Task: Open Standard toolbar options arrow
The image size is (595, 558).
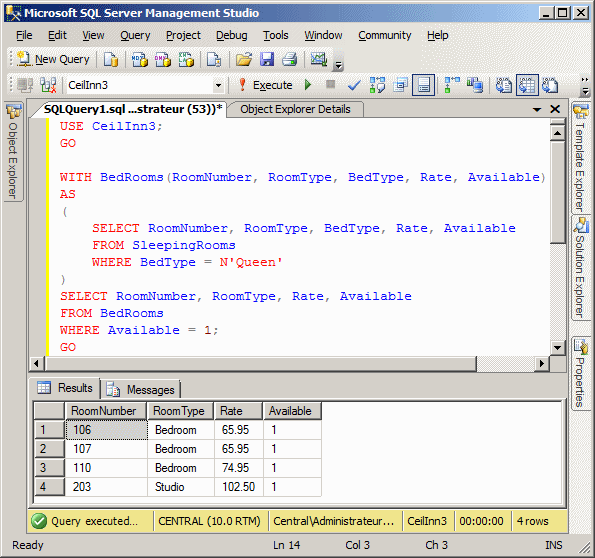Action: [x=338, y=65]
